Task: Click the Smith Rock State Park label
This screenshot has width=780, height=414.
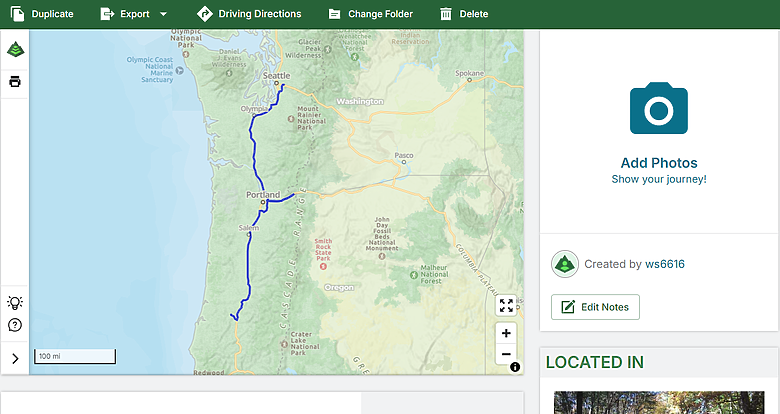Action: 323,250
